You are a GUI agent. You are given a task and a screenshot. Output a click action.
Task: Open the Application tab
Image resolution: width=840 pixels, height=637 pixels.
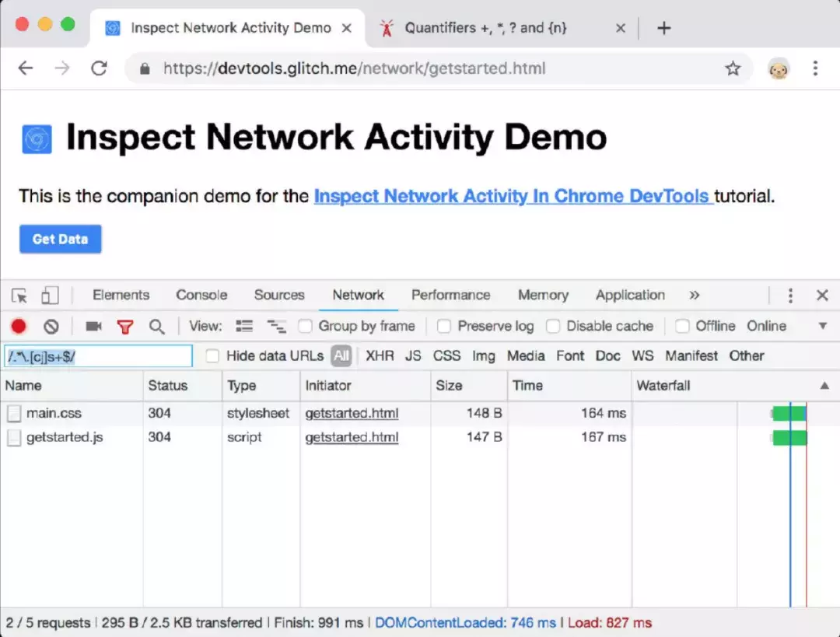pyautogui.click(x=630, y=296)
